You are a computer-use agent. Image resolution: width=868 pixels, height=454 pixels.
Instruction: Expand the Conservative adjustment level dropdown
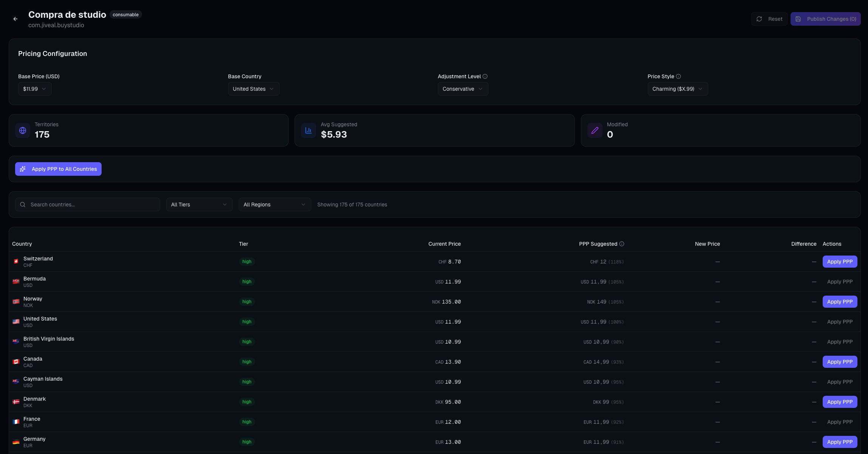[x=463, y=89]
